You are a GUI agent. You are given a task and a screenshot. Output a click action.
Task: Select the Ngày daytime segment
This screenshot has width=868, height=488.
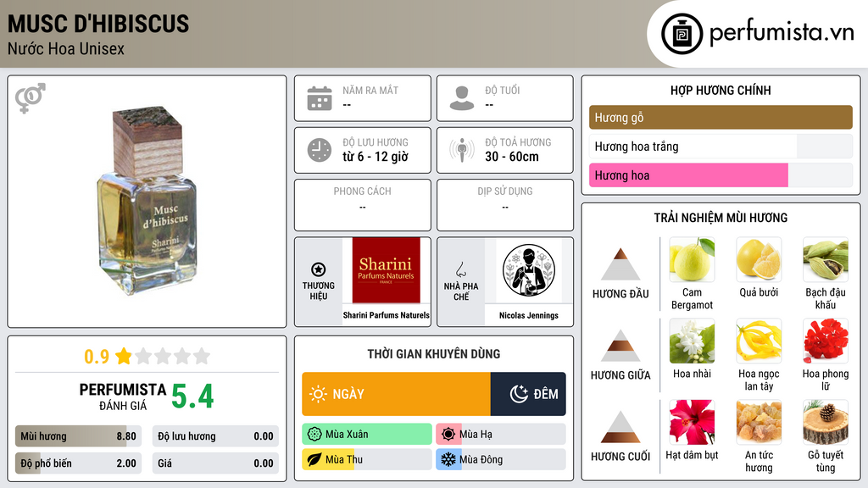coord(397,394)
